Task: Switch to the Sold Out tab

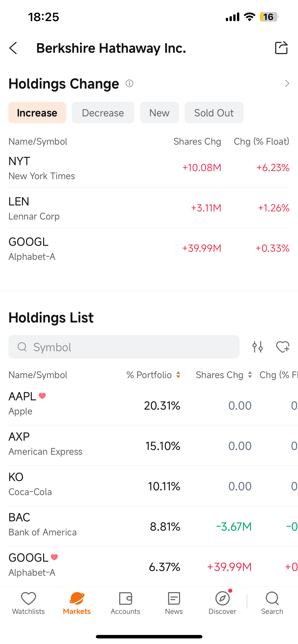Action: 214,112
